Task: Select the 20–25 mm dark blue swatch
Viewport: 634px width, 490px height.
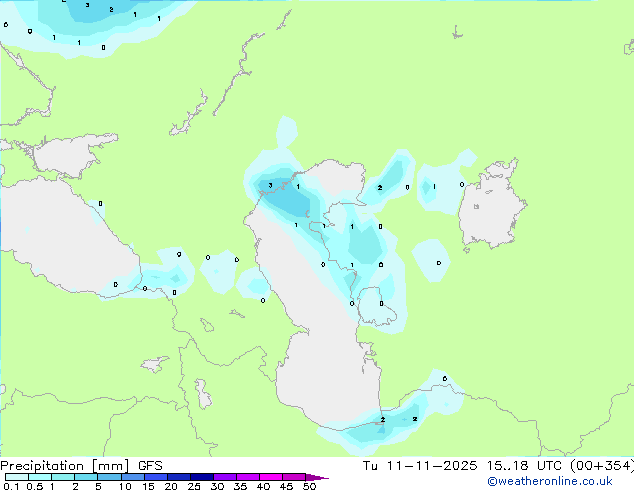Action: (x=178, y=477)
